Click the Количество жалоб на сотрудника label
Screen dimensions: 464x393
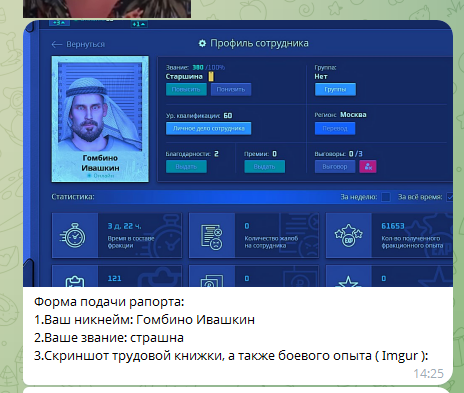point(271,242)
